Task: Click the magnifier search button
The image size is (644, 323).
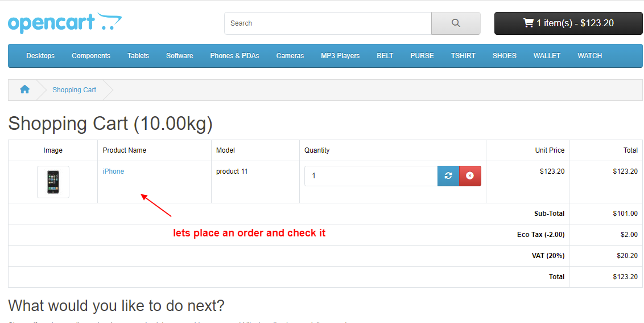Action: tap(456, 23)
